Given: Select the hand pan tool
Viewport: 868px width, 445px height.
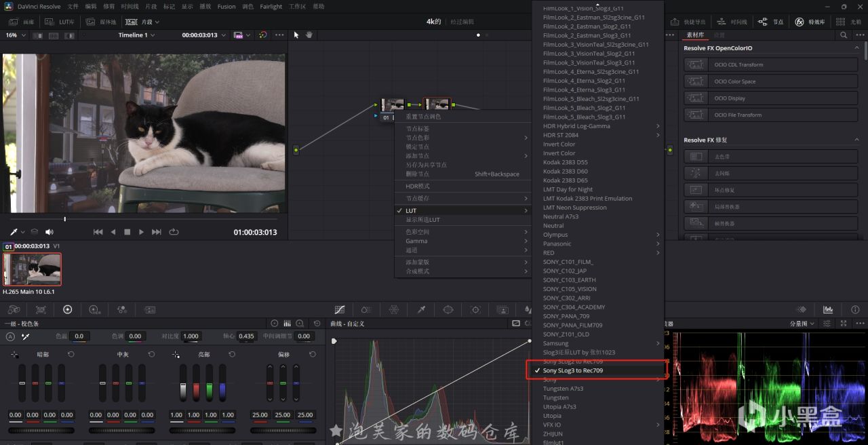Looking at the screenshot, I should 309,35.
